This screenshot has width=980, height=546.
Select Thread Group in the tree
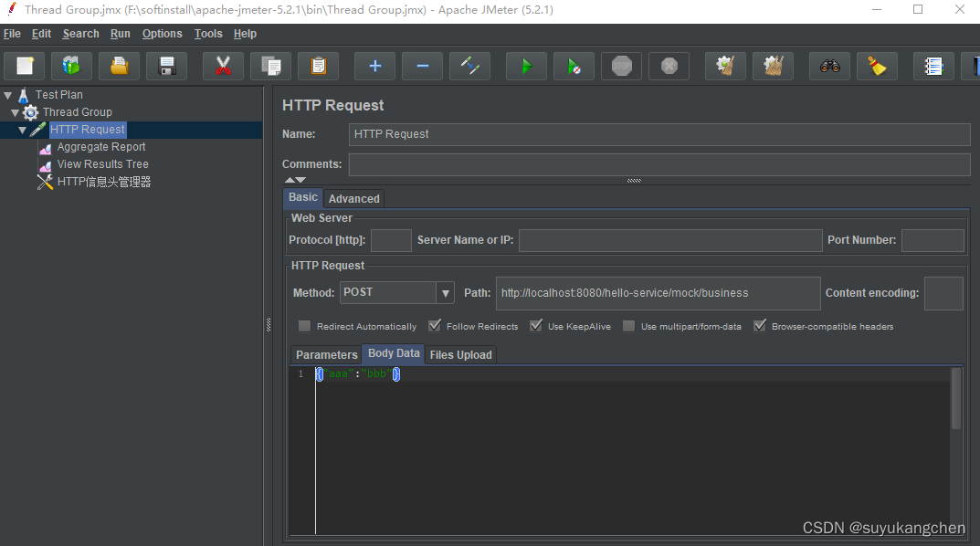click(78, 111)
